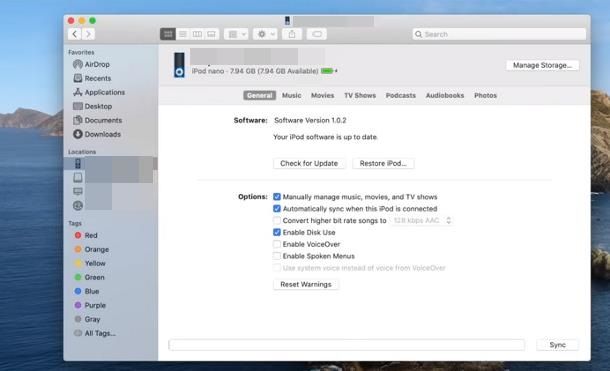Switch Finder to gallery view
This screenshot has width=610, height=371.
212,34
